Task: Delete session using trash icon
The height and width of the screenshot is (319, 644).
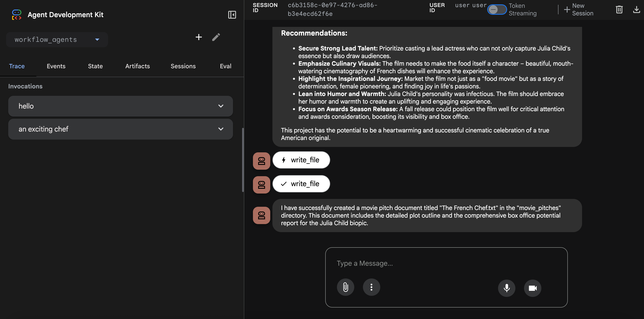Action: tap(619, 10)
